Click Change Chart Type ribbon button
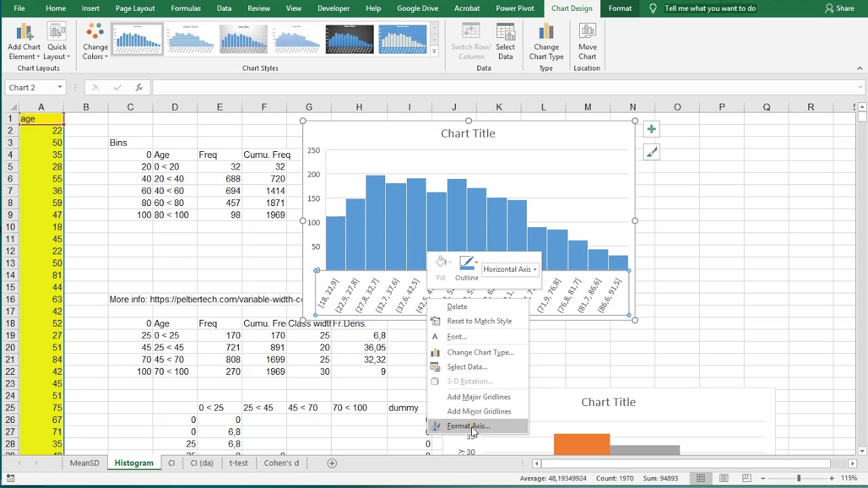868x488 pixels. [x=546, y=41]
